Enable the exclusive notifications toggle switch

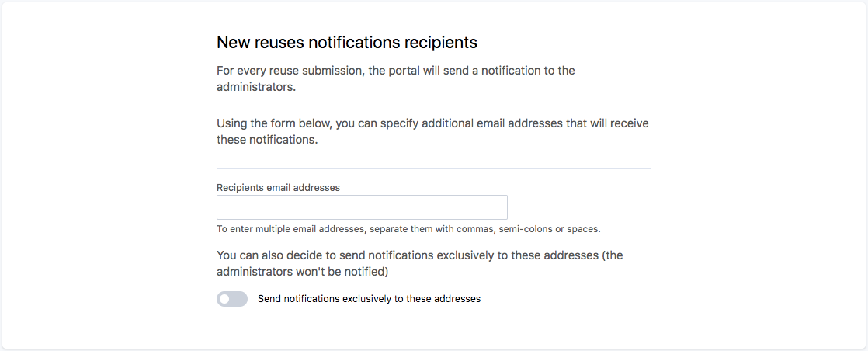[x=232, y=299]
